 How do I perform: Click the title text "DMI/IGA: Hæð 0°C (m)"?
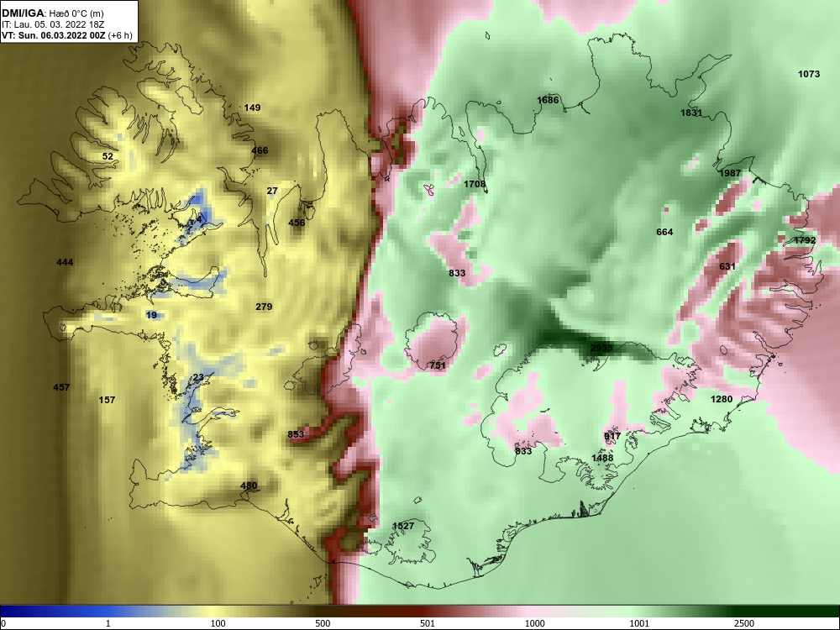click(52, 13)
